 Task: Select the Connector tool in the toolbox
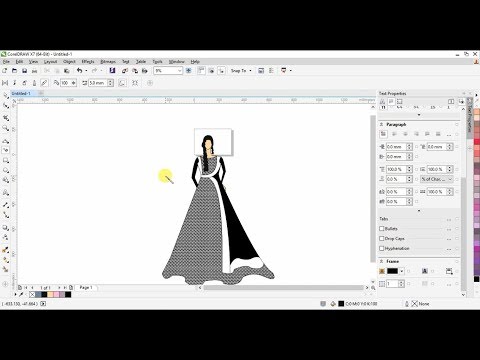pos(6,215)
